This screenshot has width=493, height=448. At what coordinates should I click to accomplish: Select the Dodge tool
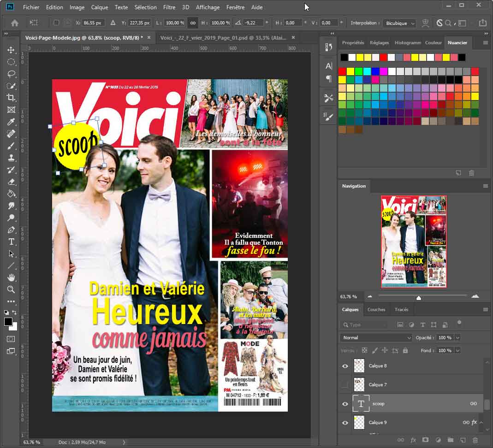tap(11, 218)
